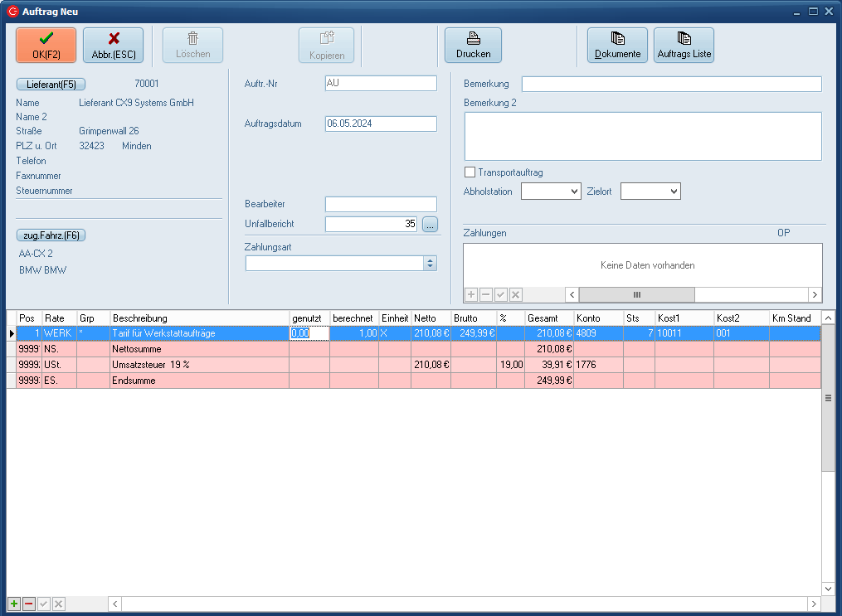Enable the Transportauftrag checkbox
The width and height of the screenshot is (842, 616).
coord(470,172)
